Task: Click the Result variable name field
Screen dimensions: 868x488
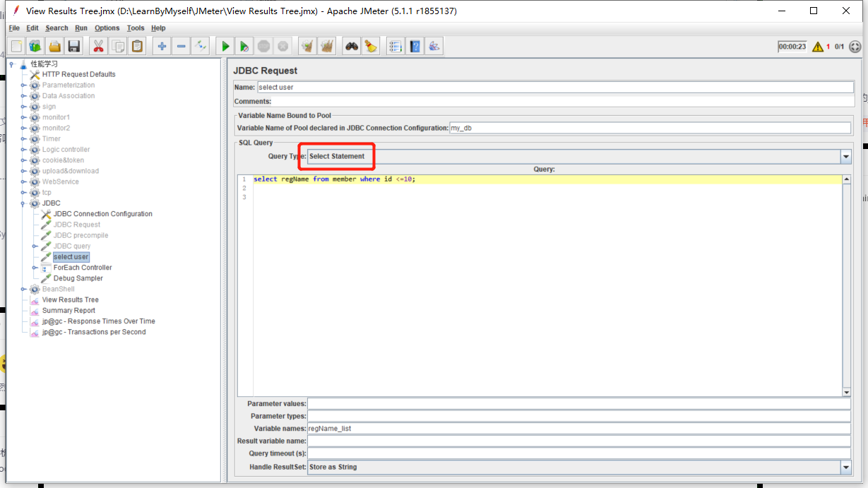Action: pos(578,441)
